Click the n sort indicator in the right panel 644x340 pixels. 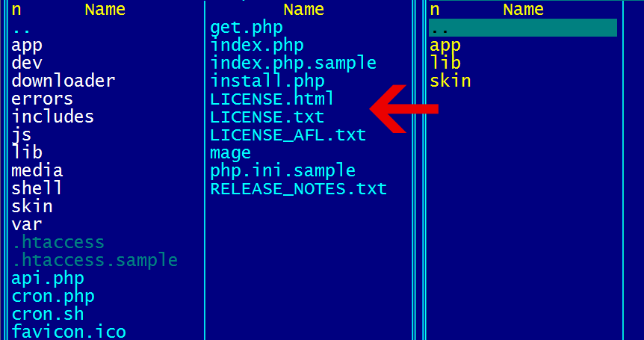point(434,10)
